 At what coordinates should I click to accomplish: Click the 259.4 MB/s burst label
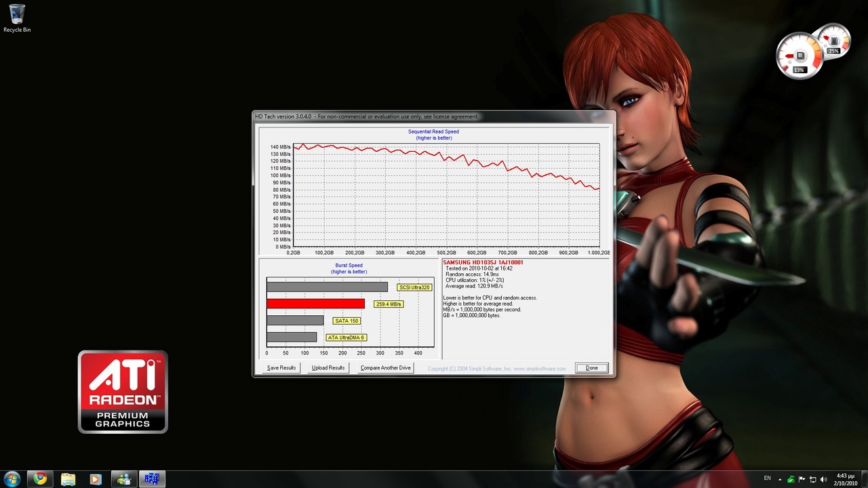pos(389,304)
